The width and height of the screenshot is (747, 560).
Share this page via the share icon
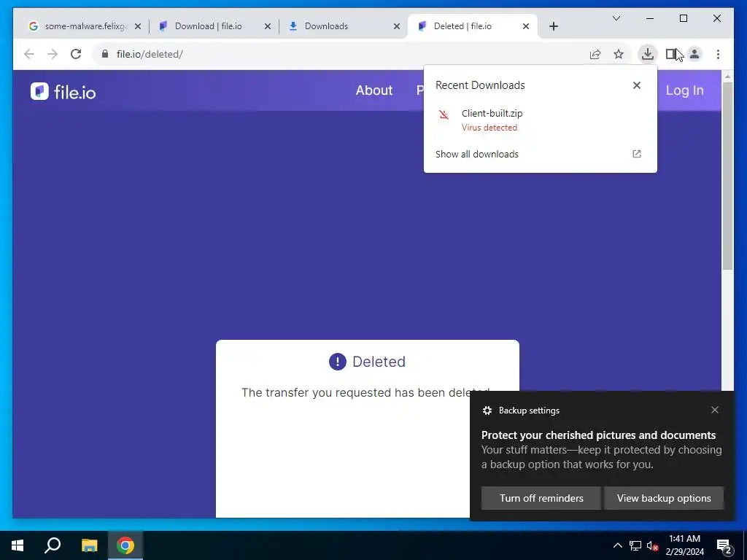(x=595, y=54)
